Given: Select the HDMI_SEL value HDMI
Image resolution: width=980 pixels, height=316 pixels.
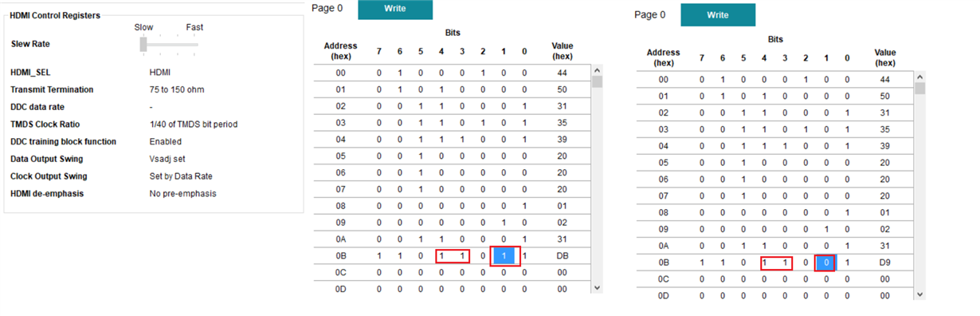Looking at the screenshot, I should point(159,73).
